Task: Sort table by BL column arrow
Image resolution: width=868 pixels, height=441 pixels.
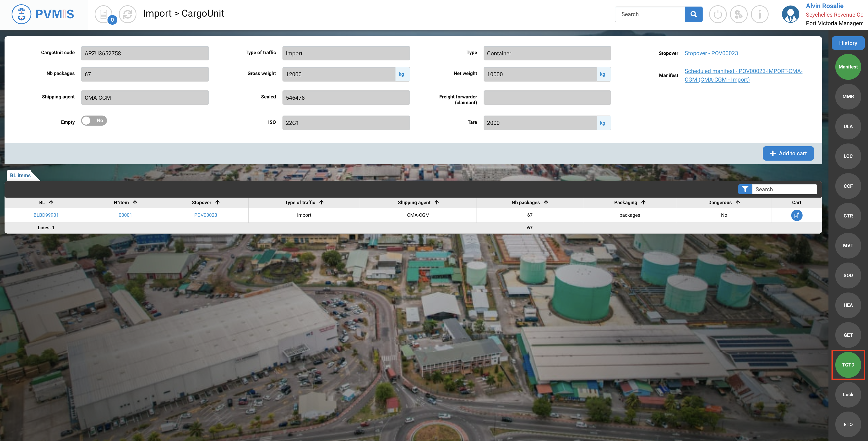Action: point(51,202)
